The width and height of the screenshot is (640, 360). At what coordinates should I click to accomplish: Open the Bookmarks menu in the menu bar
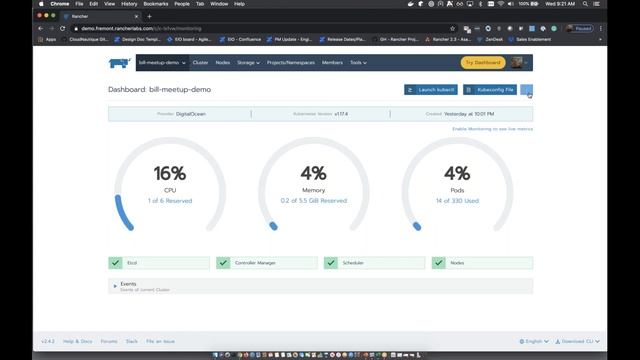pos(156,4)
